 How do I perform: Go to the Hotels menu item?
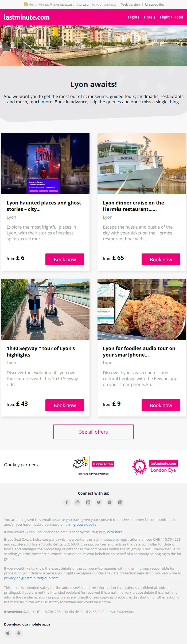point(149,17)
